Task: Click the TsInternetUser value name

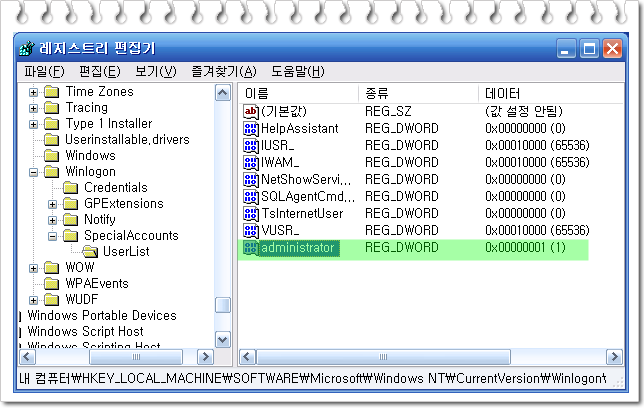Action: point(302,214)
